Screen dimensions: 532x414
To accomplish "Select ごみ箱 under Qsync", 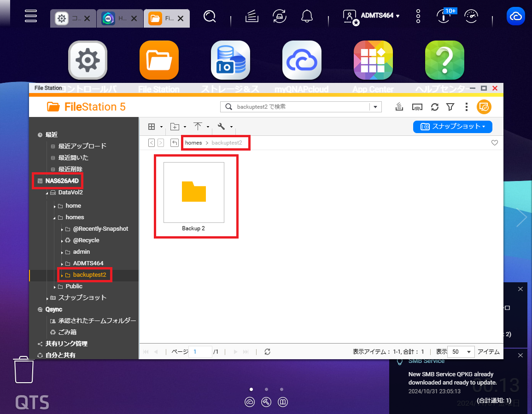I will (x=67, y=332).
